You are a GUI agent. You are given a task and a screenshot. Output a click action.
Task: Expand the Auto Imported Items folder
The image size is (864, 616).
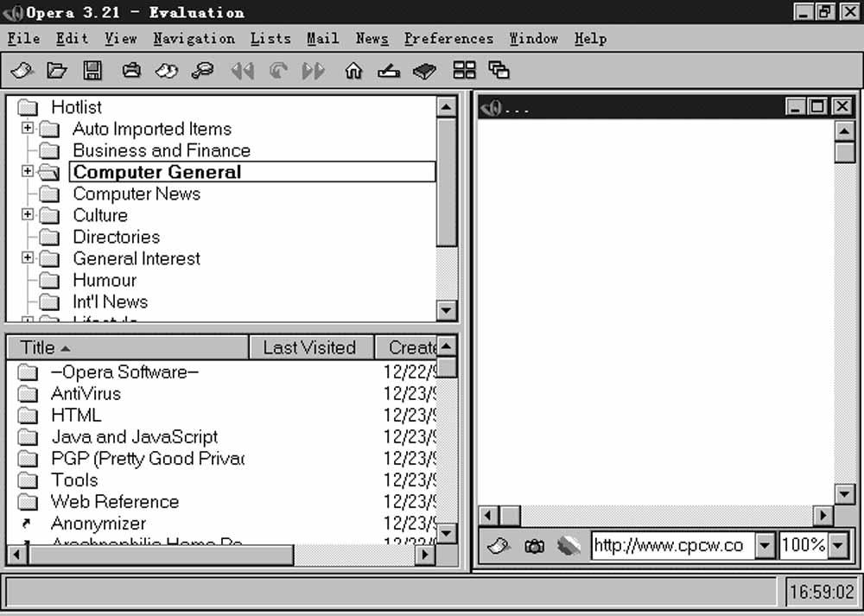pyautogui.click(x=27, y=128)
